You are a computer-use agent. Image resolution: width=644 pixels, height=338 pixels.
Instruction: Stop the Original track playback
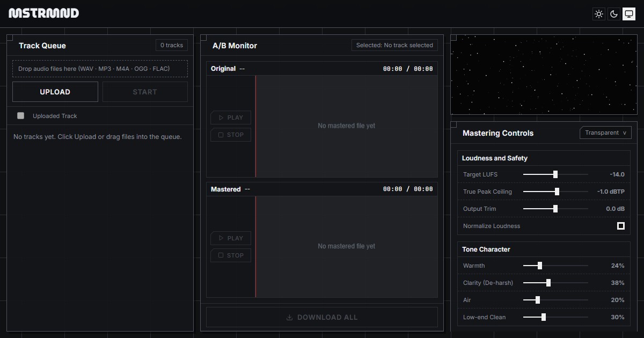tap(231, 135)
